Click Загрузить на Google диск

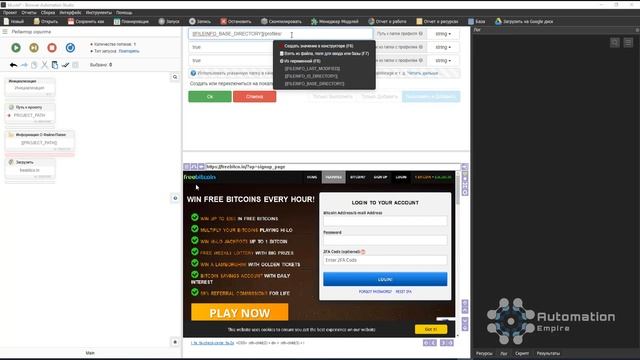[524, 21]
